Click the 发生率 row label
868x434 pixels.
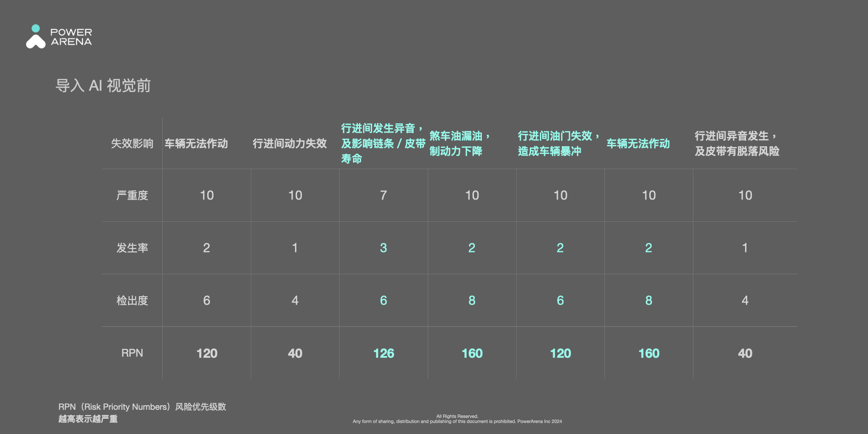click(x=132, y=248)
